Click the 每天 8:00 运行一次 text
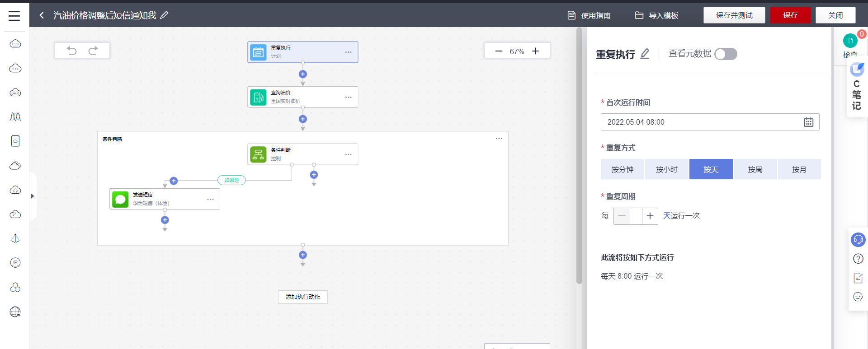This screenshot has height=349, width=868. tap(632, 276)
